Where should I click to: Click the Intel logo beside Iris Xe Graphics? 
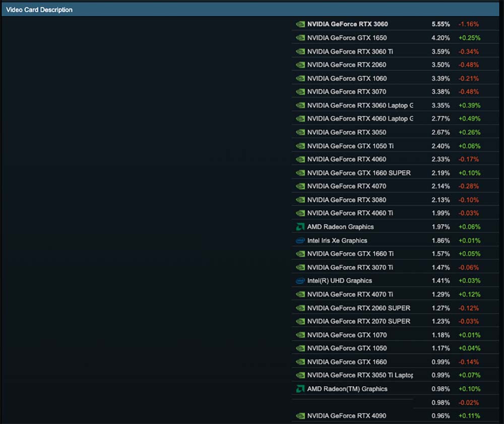pos(300,240)
